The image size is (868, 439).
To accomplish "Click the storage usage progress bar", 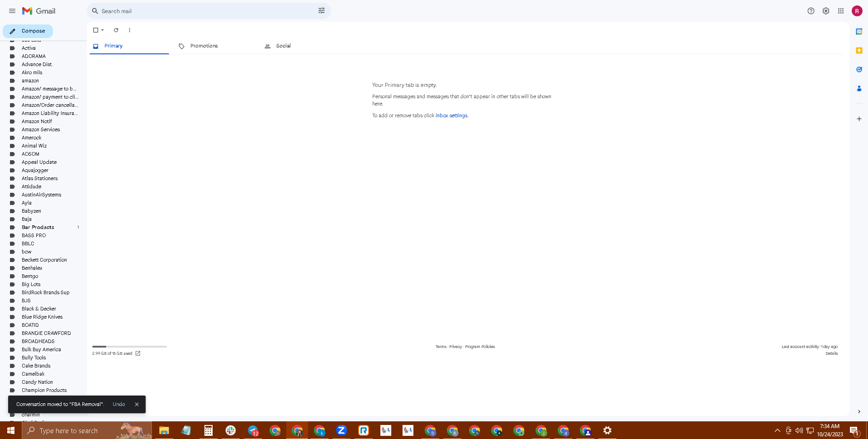I will click(x=129, y=347).
